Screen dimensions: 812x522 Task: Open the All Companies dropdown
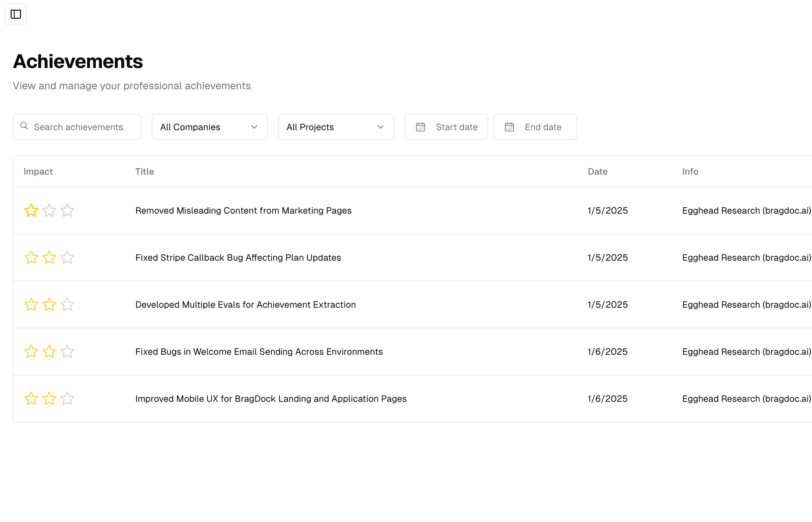[x=209, y=127]
